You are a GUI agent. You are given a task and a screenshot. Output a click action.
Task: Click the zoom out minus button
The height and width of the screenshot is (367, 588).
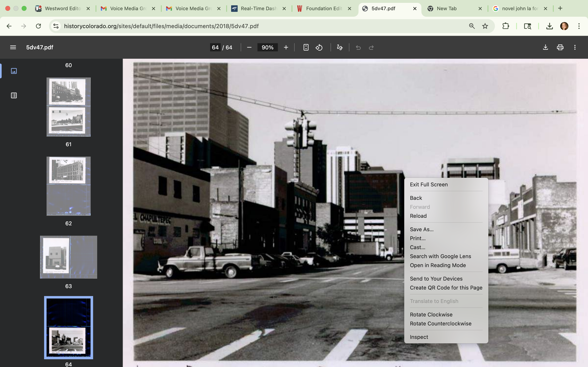pyautogui.click(x=249, y=47)
